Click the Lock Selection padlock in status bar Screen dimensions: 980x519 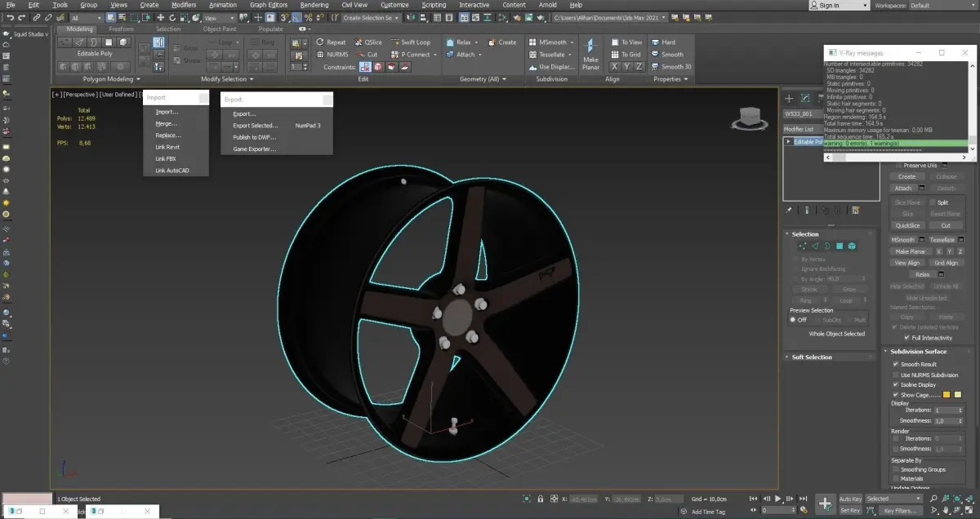pos(540,499)
